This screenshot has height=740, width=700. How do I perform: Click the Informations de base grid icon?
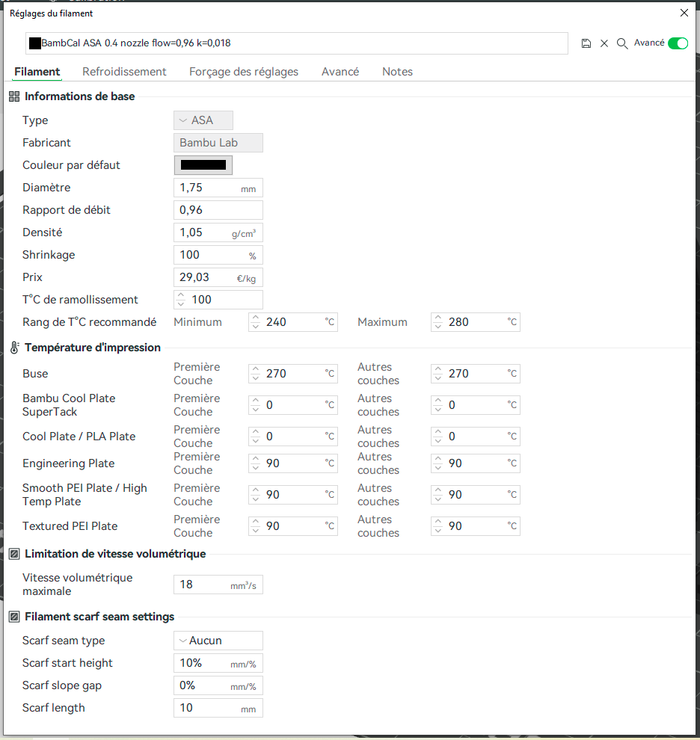point(14,96)
